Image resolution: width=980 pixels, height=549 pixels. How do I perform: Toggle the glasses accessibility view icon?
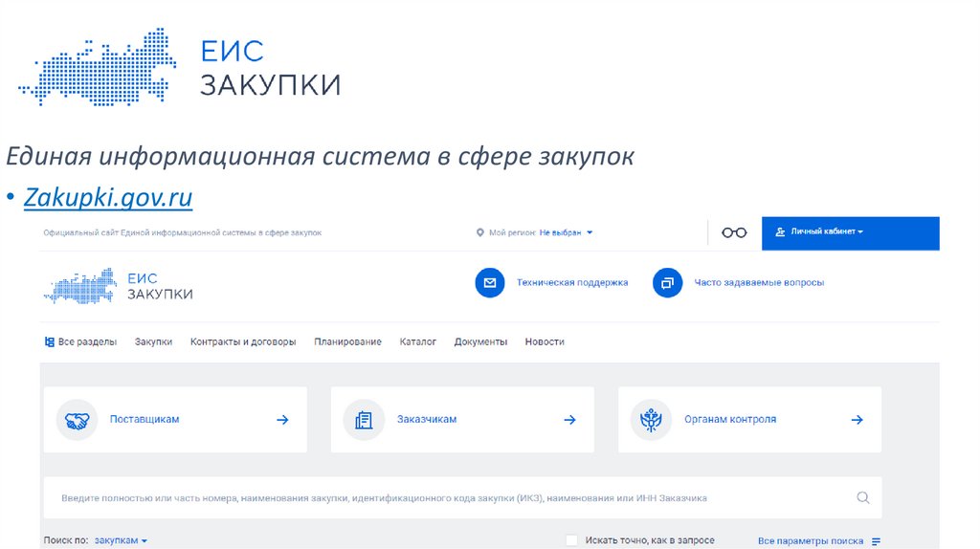coord(734,233)
